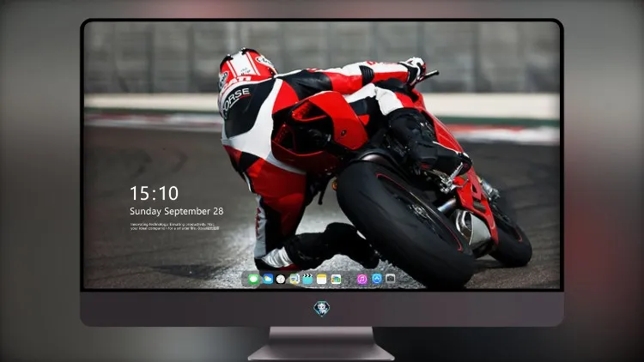Open the yellow Notes app in dock
The image size is (644, 362).
pyautogui.click(x=322, y=280)
